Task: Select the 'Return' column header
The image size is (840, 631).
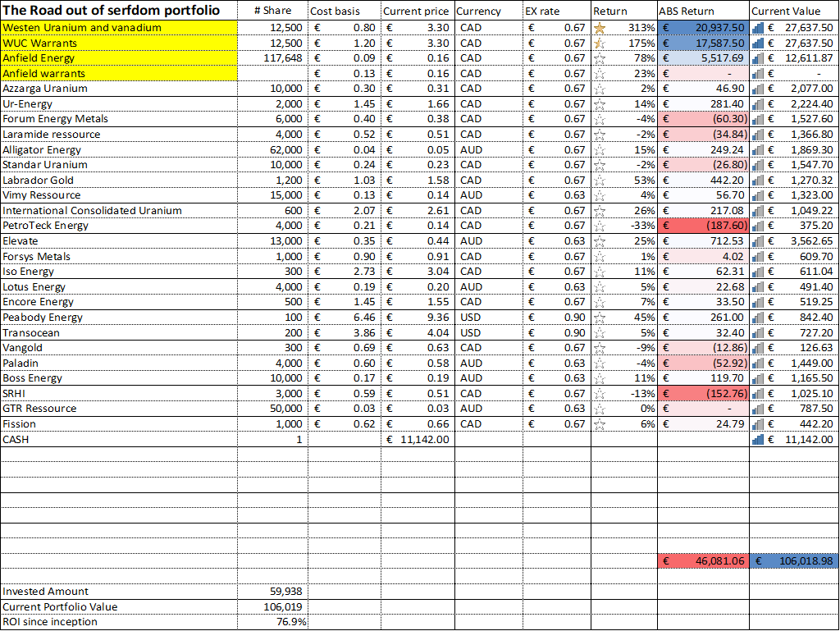Action: (x=624, y=11)
